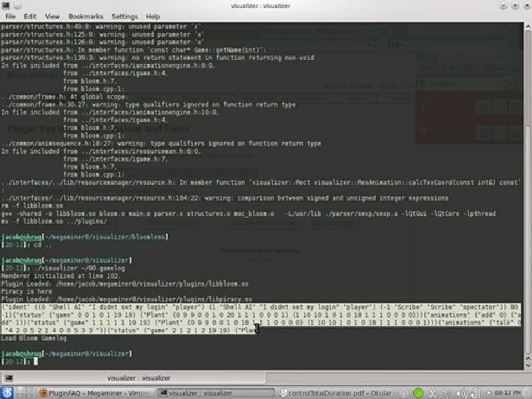Click the info icon in system tray
Viewport: 532px width, 399px height.
click(403, 393)
